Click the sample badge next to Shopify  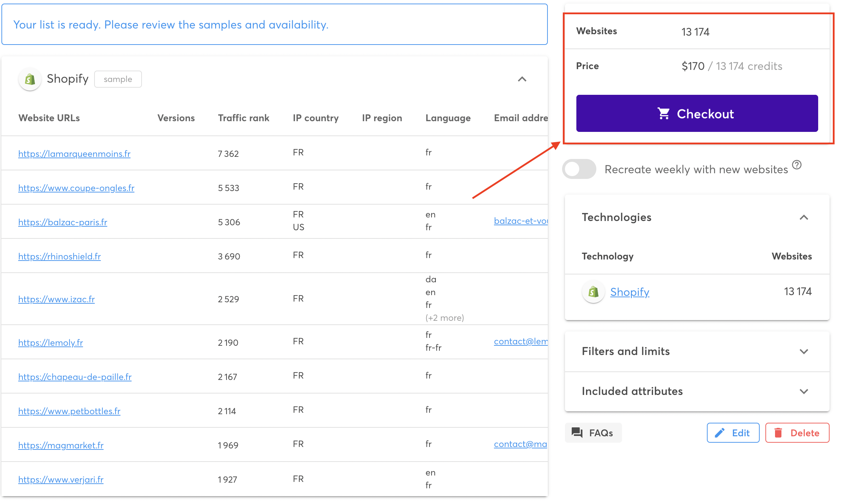pyautogui.click(x=118, y=79)
